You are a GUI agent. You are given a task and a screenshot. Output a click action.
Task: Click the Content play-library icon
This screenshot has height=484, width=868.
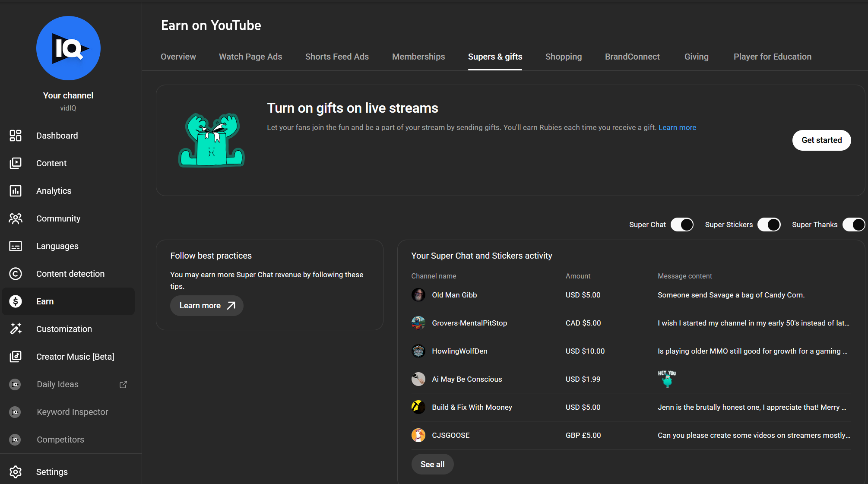click(x=16, y=163)
